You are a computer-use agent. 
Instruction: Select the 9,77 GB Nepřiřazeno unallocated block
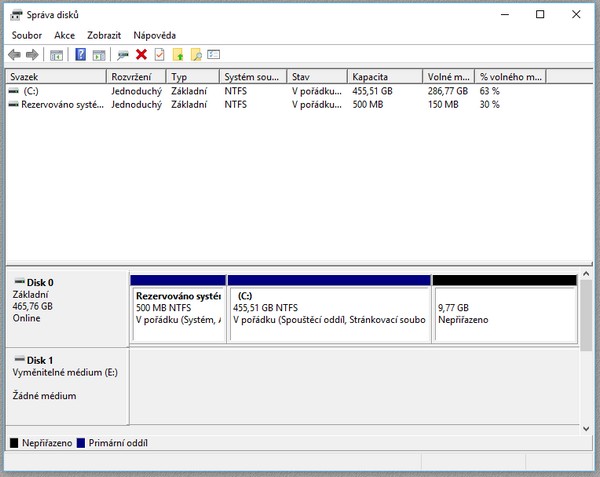pos(504,314)
